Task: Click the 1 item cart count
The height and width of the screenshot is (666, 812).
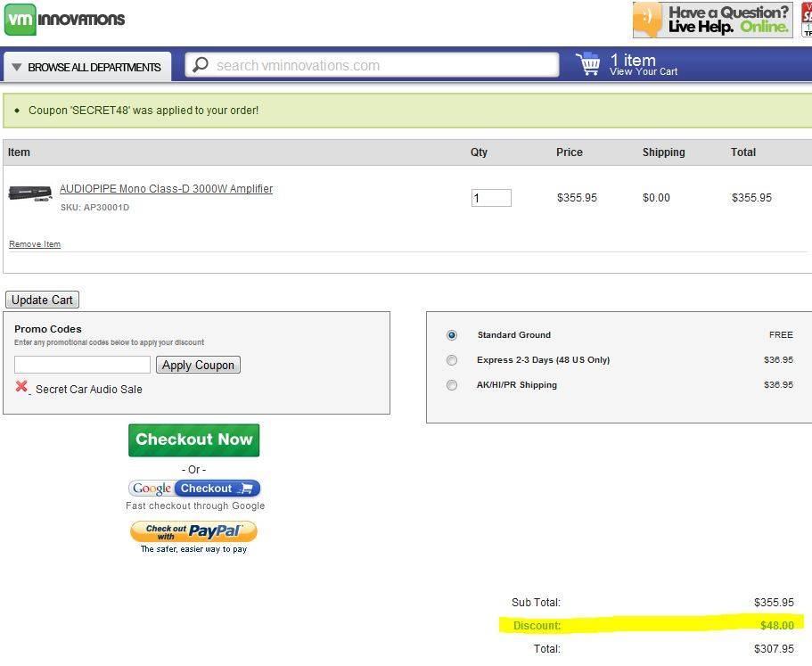Action: pos(633,60)
